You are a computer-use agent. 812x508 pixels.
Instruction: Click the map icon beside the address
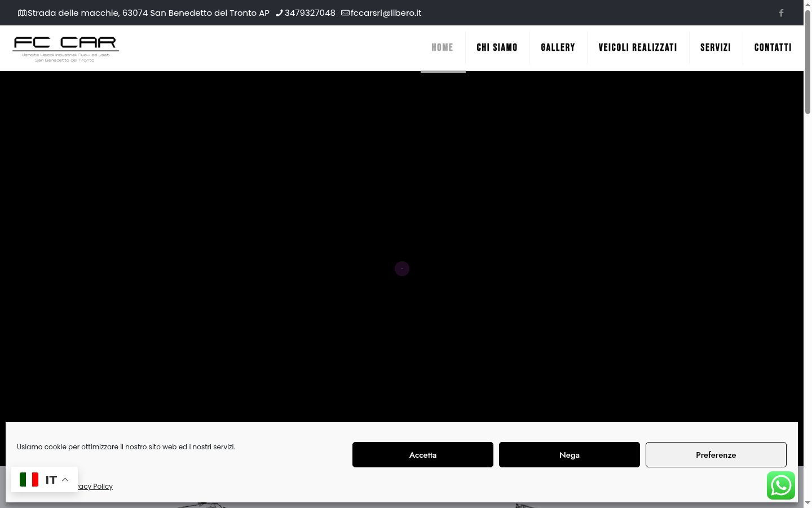click(x=22, y=13)
